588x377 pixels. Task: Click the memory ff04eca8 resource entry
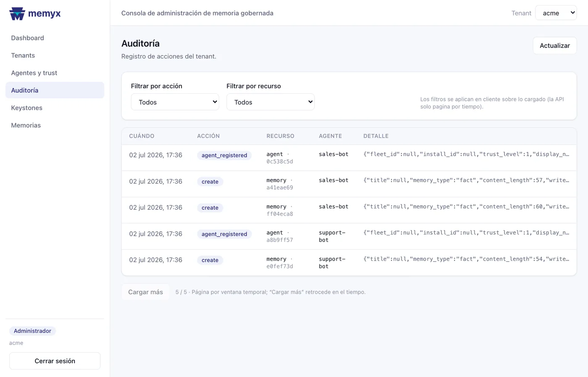[x=280, y=210]
